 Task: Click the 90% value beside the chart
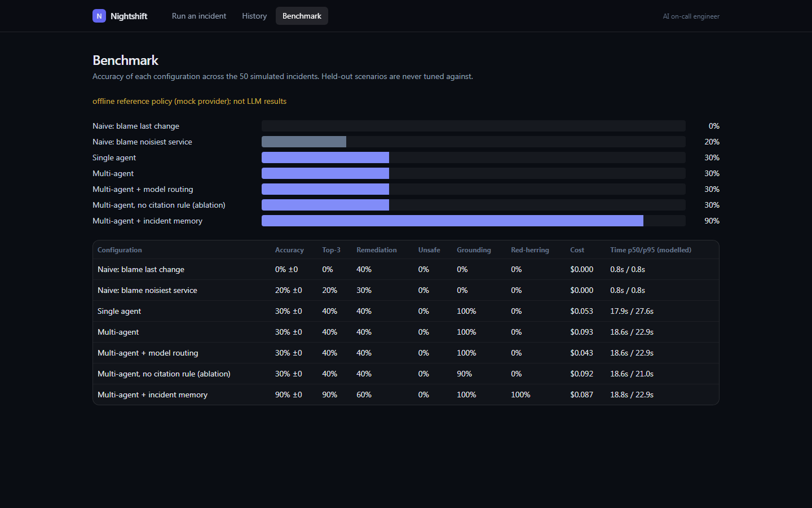[712, 221]
